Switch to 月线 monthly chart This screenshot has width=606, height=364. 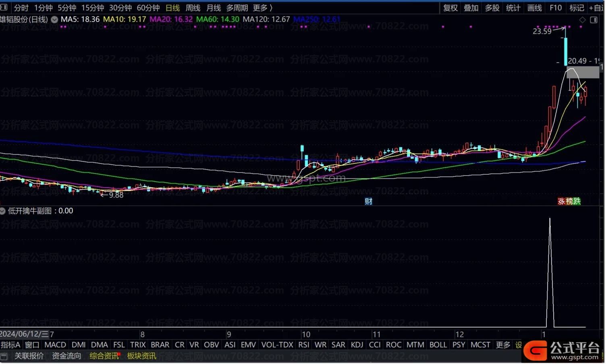[x=214, y=8]
